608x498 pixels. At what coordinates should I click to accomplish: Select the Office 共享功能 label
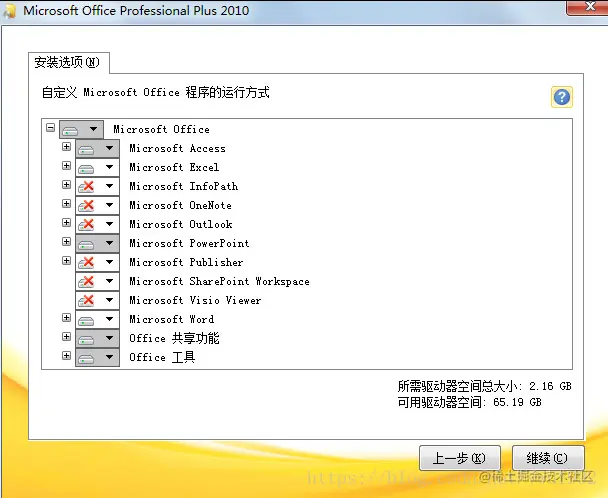174,338
